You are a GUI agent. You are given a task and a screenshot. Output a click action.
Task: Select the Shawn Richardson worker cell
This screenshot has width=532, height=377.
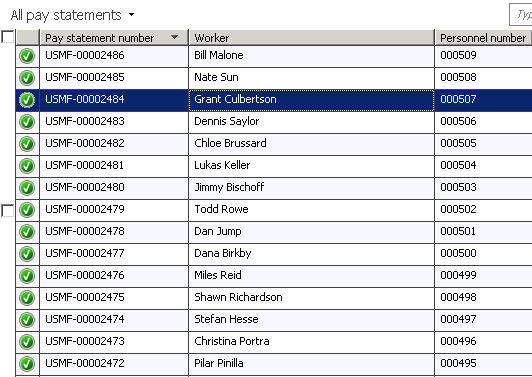click(x=311, y=298)
